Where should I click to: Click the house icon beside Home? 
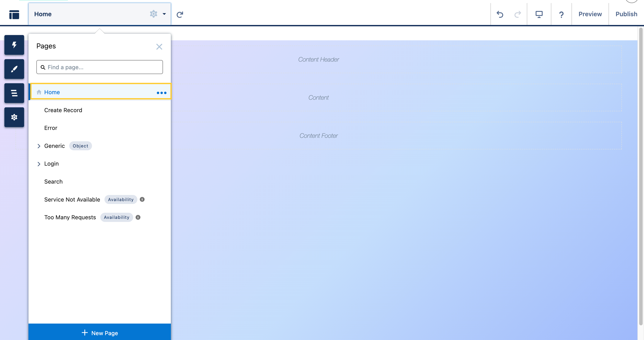(39, 92)
